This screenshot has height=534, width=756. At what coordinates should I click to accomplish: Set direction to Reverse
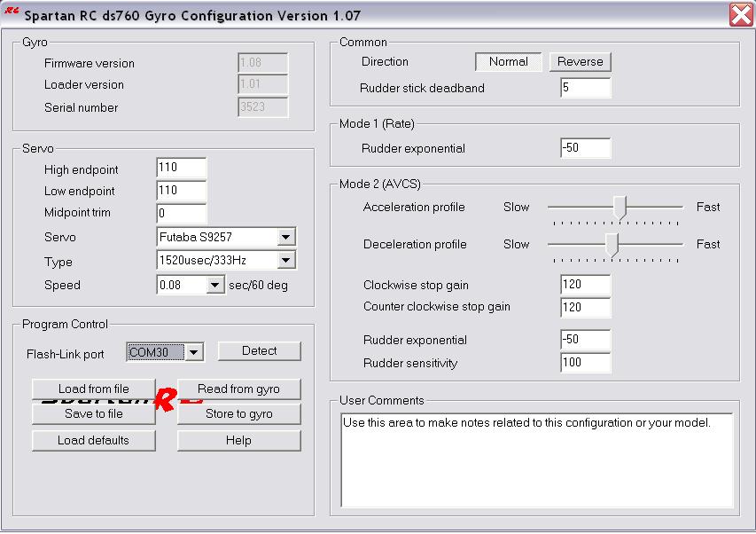pos(580,62)
